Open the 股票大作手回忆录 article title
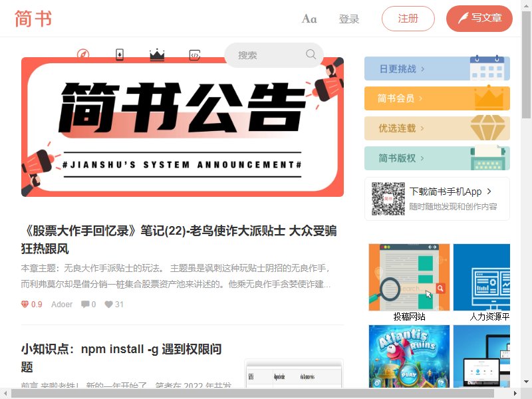This screenshot has width=532, height=399. [x=179, y=239]
